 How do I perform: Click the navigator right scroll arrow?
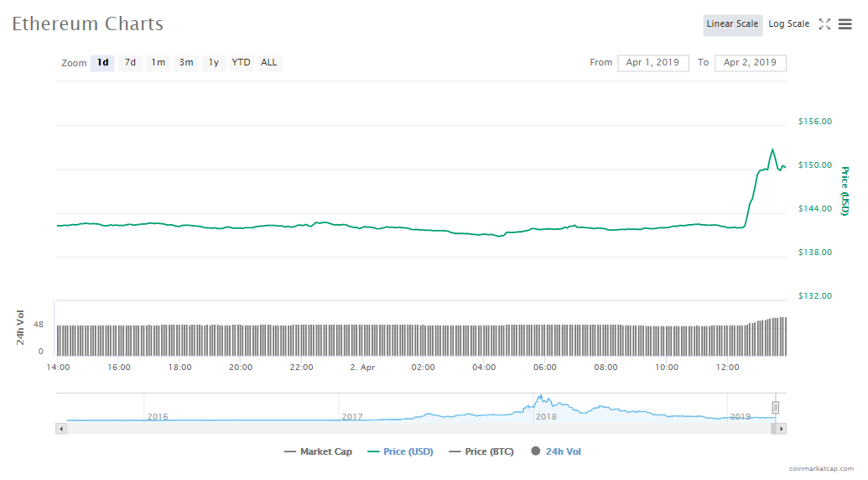(x=781, y=429)
